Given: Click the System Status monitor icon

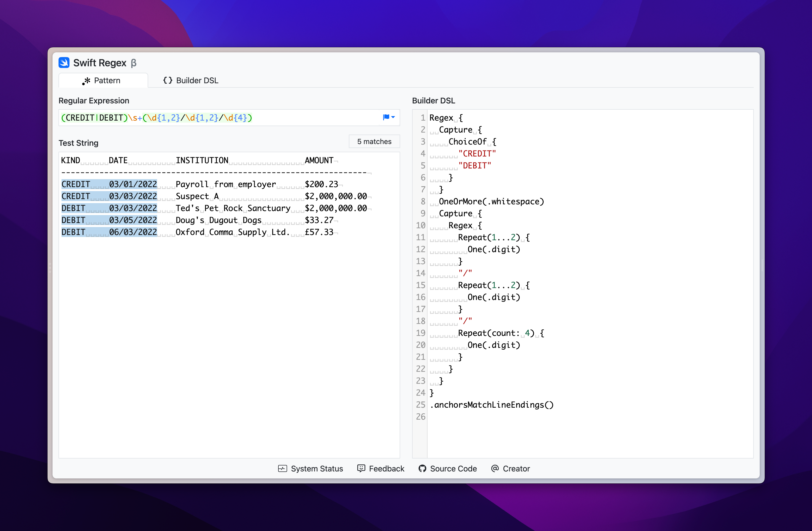Looking at the screenshot, I should pos(282,468).
